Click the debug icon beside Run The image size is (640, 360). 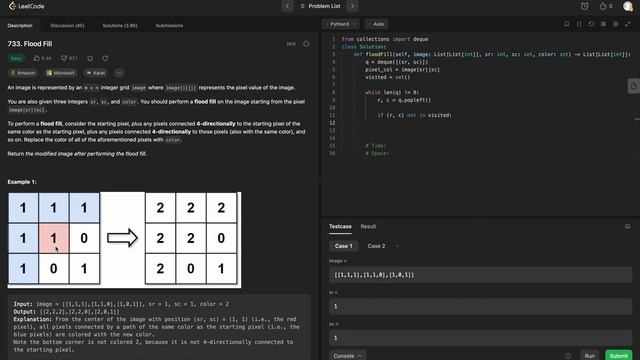[x=568, y=356]
